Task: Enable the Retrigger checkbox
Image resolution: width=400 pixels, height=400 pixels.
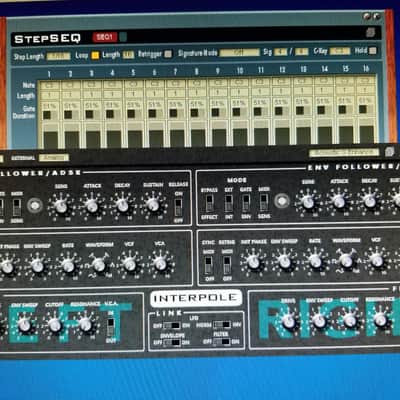Action: (x=168, y=54)
